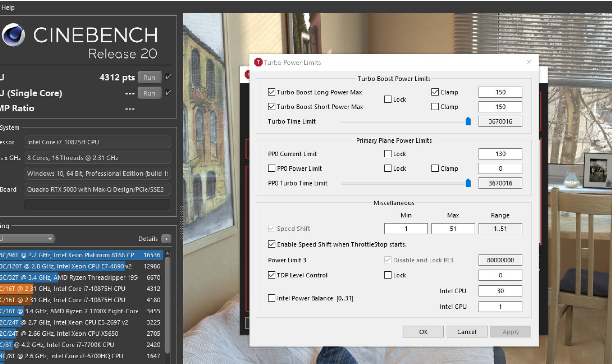Viewport: 612px width, 364px height.
Task: Run the CPU multi-core benchmark
Action: click(149, 77)
